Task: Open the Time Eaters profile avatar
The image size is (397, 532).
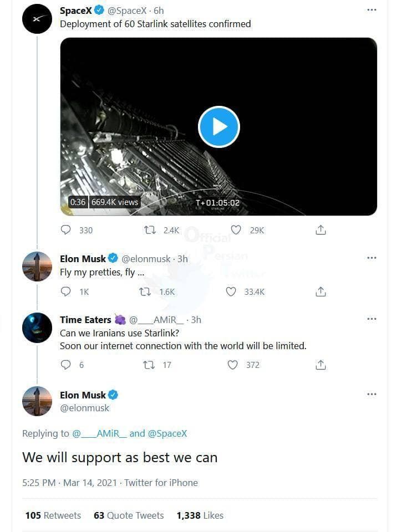Action: (x=37, y=328)
